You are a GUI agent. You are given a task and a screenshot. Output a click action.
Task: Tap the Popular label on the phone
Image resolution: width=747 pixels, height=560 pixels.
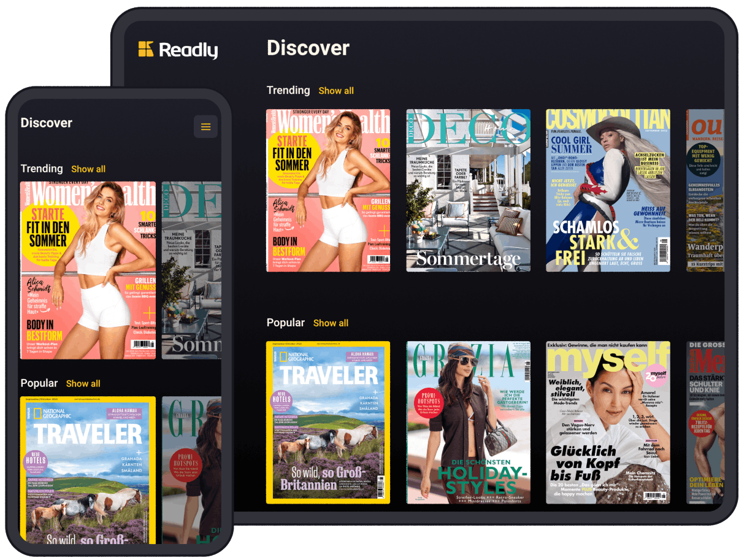coord(39,383)
